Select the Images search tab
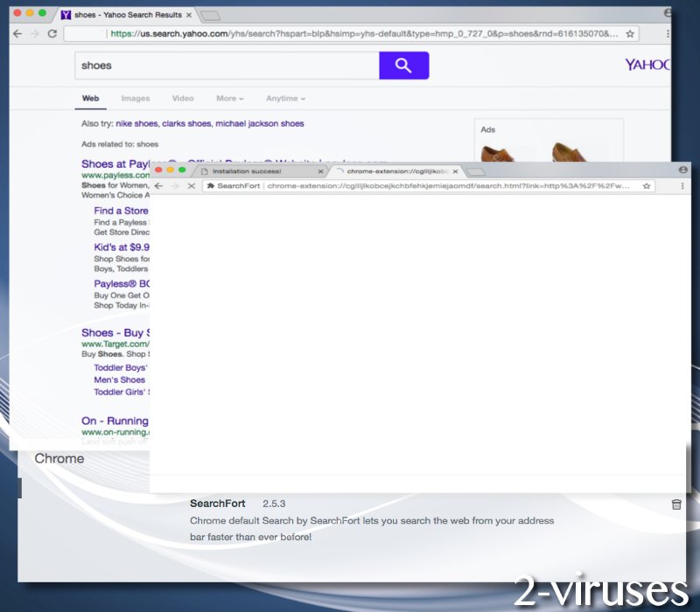The height and width of the screenshot is (612, 700). tap(136, 99)
